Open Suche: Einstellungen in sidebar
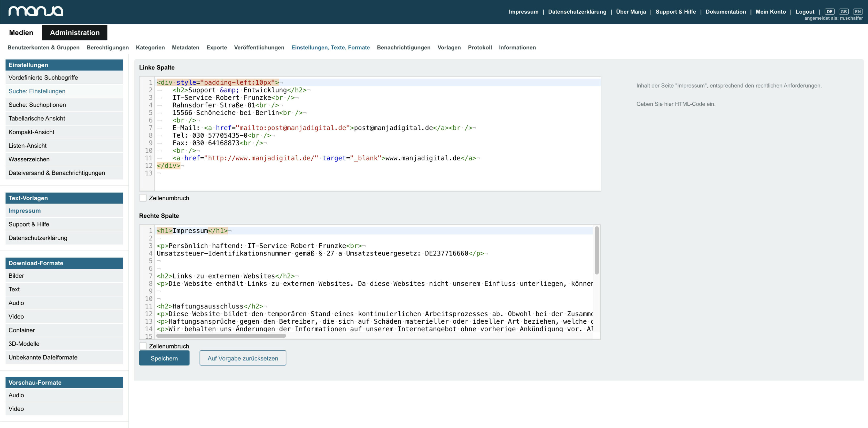The width and height of the screenshot is (868, 428). (x=64, y=91)
